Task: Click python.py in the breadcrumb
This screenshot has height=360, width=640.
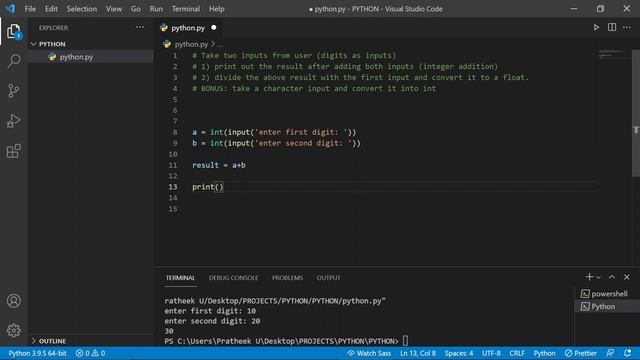Action: click(x=191, y=44)
